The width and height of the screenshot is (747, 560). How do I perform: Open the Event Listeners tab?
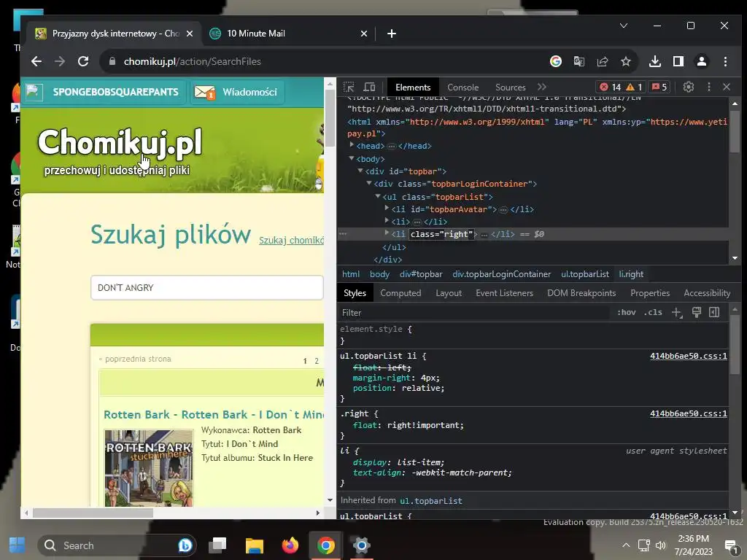504,293
